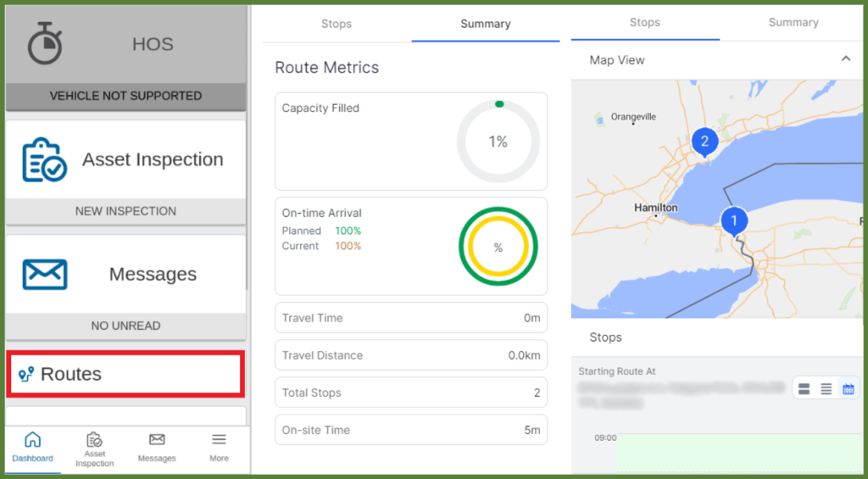Click the Messages envelope icon
This screenshot has width=868, height=479.
(44, 274)
